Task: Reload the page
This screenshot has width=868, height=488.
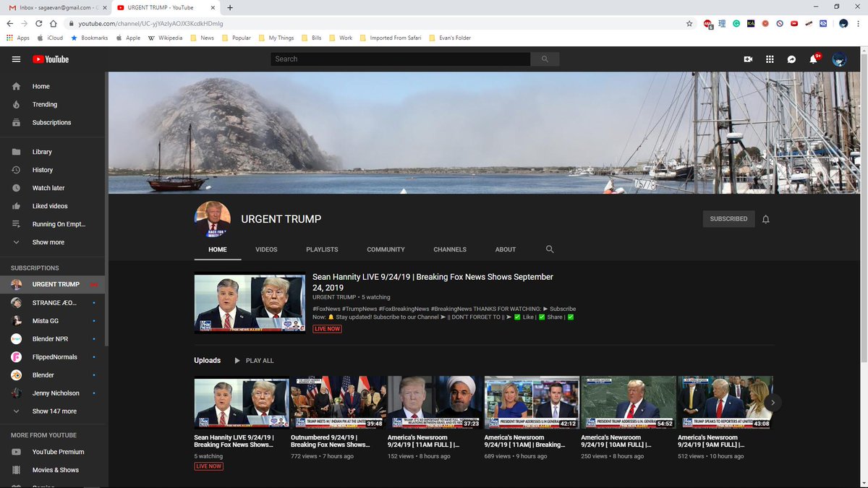Action: [41, 23]
